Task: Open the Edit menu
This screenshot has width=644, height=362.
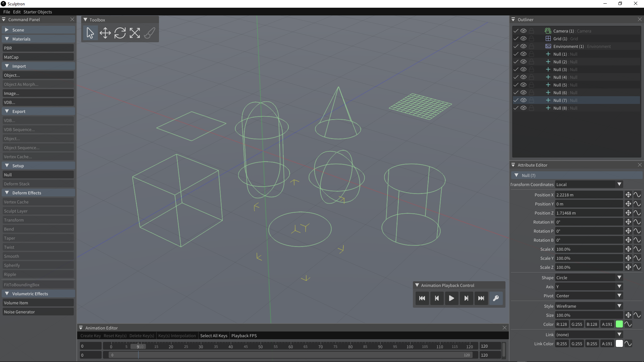Action: point(17,12)
